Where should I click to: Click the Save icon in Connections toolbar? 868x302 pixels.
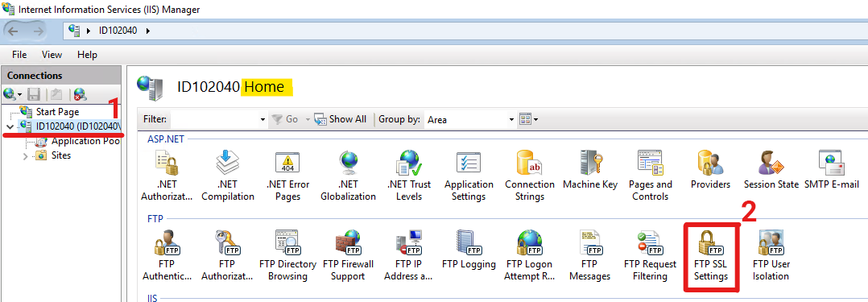point(33,94)
